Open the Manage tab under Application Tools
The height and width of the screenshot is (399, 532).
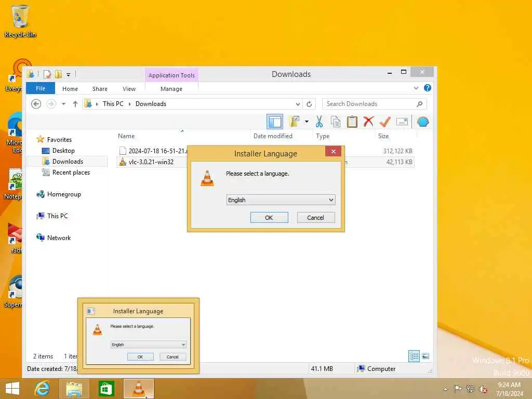click(171, 88)
